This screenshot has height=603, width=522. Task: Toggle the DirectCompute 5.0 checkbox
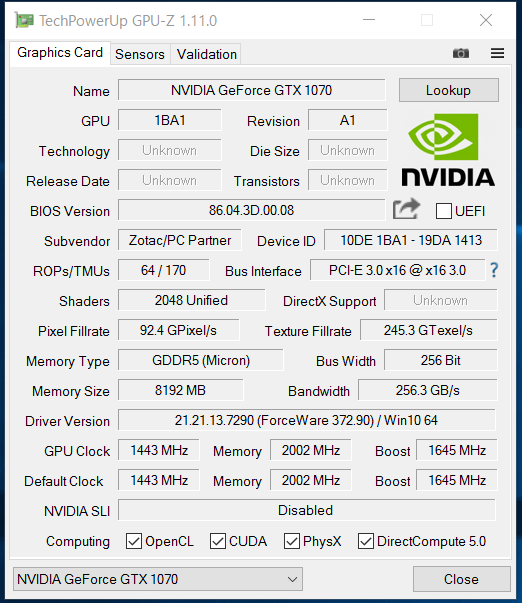tap(365, 541)
